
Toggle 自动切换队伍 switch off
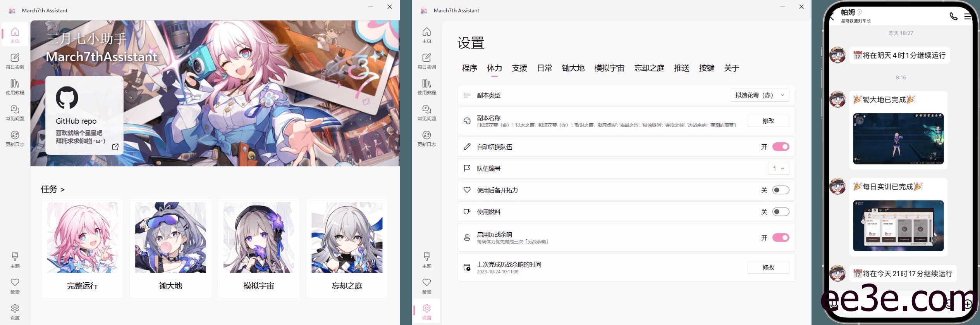coord(781,147)
